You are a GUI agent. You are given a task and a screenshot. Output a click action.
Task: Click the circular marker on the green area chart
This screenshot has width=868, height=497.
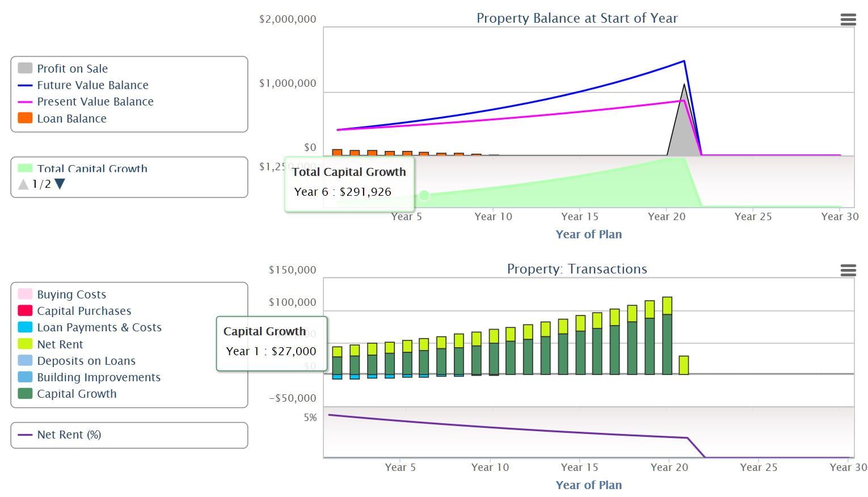pyautogui.click(x=424, y=195)
